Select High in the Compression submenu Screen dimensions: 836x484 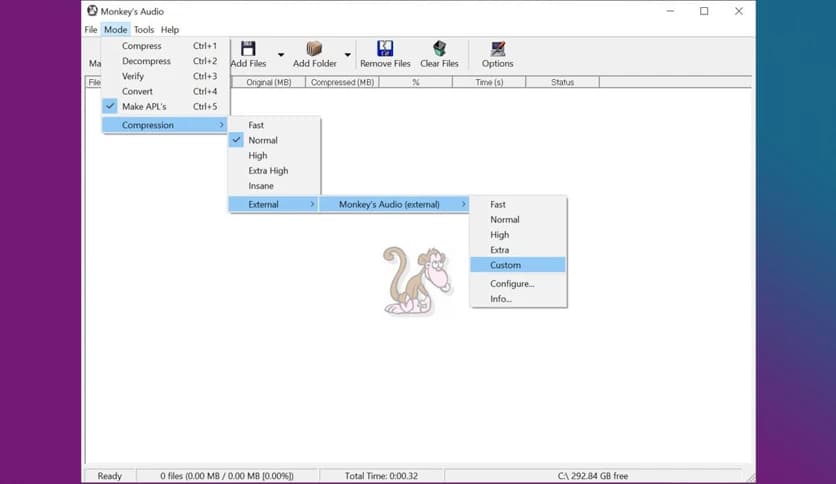click(x=274, y=155)
